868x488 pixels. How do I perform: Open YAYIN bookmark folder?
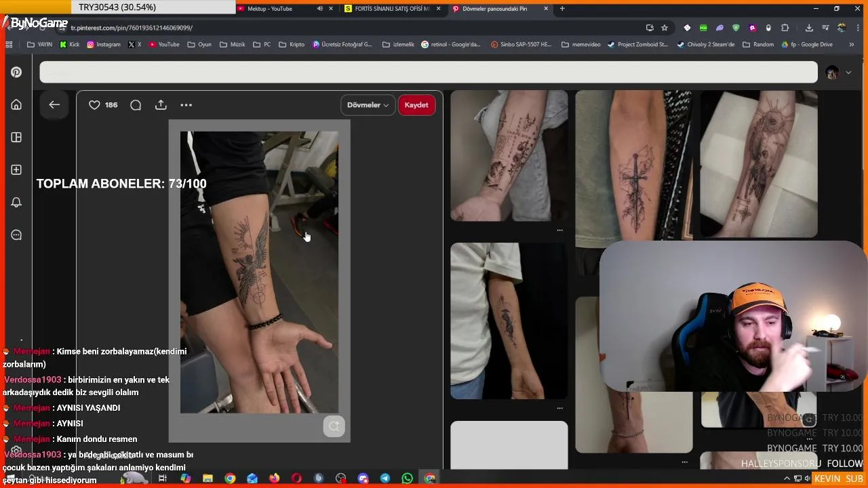click(39, 45)
